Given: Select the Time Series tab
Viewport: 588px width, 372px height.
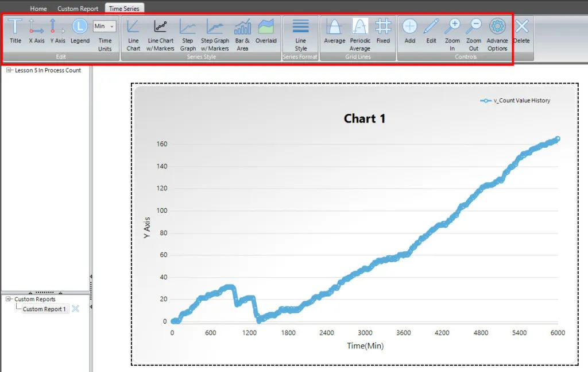Looking at the screenshot, I should coord(124,8).
